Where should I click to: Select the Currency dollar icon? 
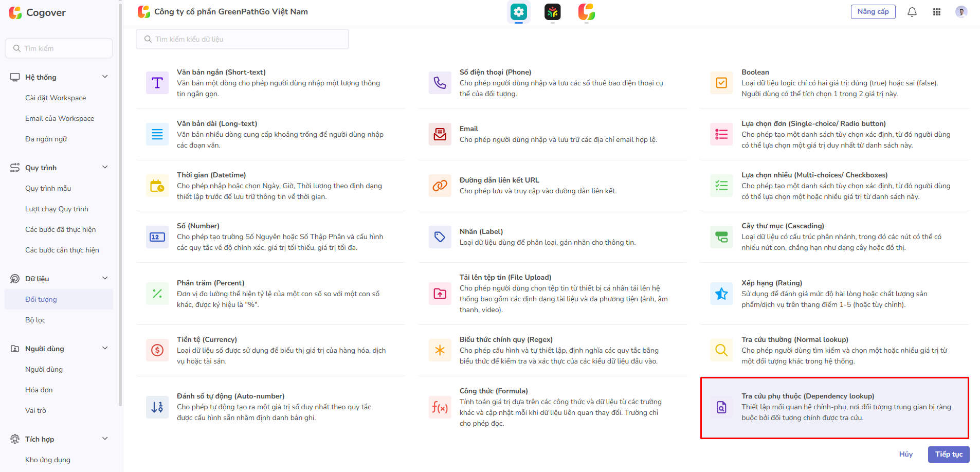157,350
